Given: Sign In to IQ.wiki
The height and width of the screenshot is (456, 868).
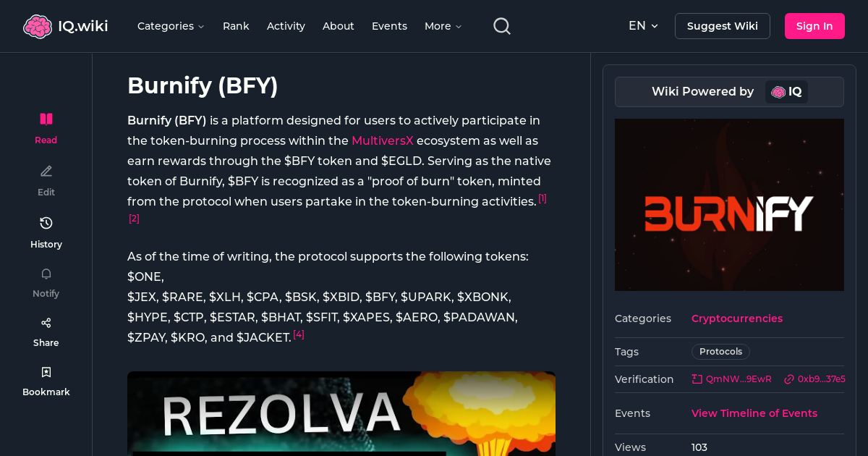Looking at the screenshot, I should point(814,25).
